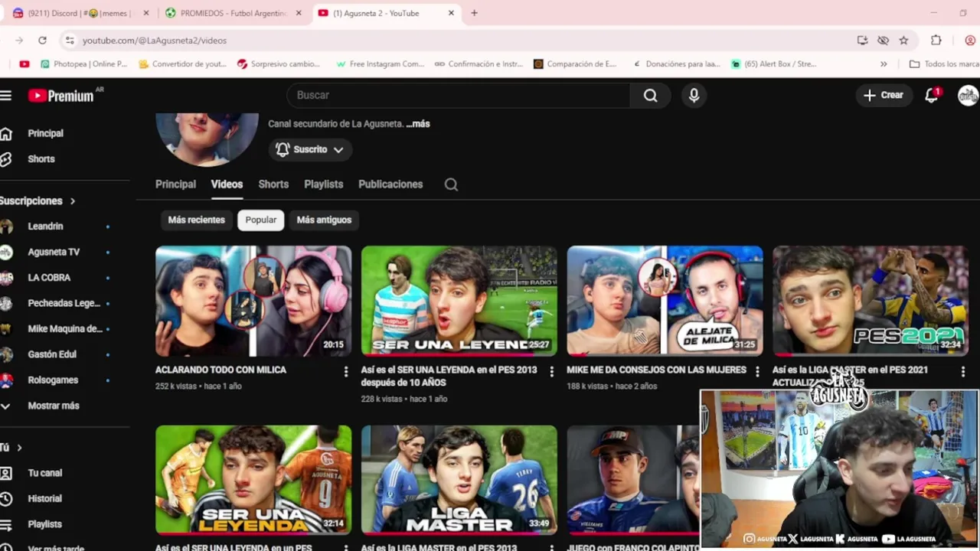
Task: Open Pecheadas Lege... subscription
Action: tap(64, 303)
